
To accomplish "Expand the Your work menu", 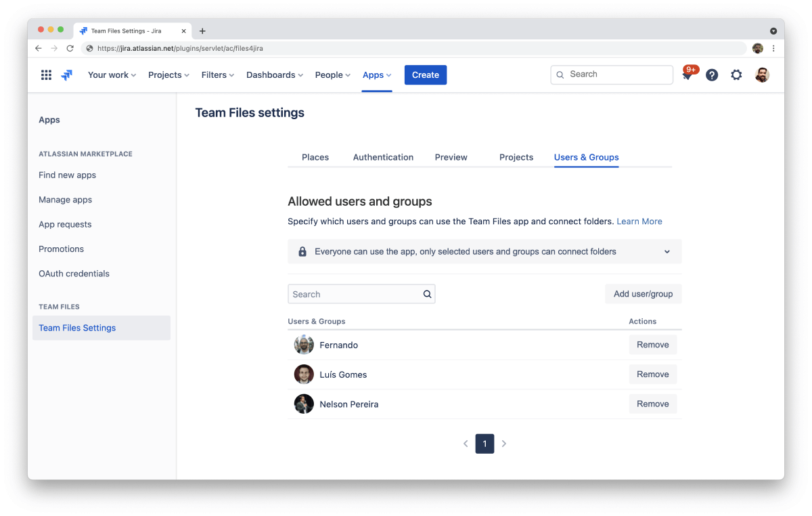I will point(112,75).
